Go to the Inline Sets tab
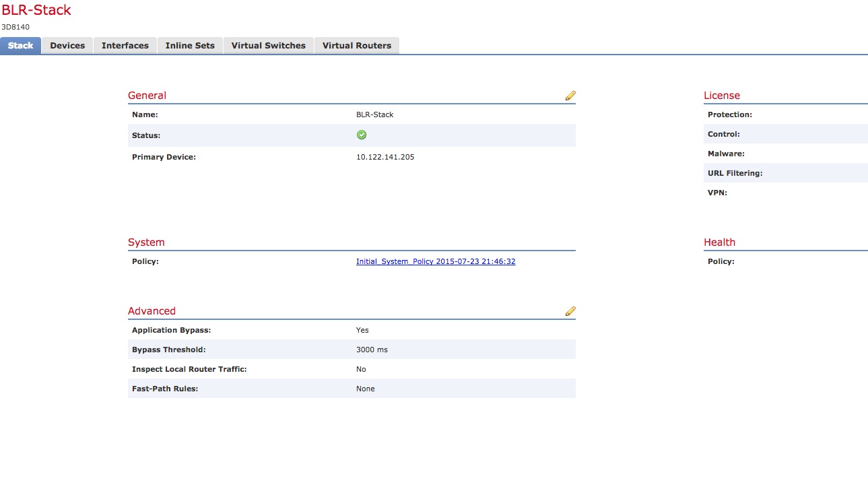 190,46
